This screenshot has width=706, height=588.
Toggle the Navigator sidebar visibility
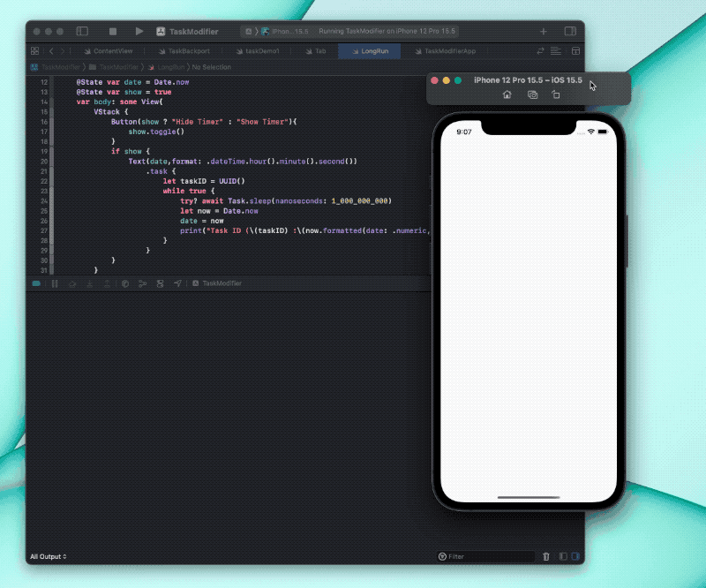pyautogui.click(x=82, y=31)
